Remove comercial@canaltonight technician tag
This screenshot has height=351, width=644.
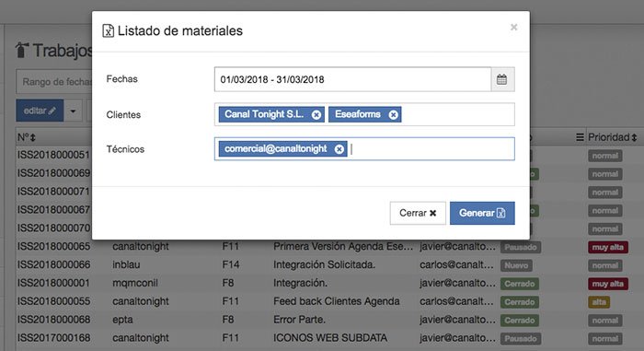point(339,149)
